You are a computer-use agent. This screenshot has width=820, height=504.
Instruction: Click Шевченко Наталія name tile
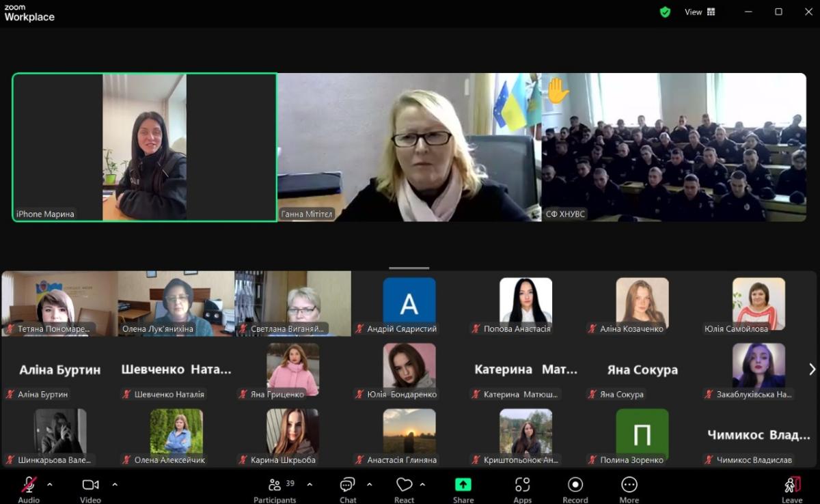coord(176,369)
